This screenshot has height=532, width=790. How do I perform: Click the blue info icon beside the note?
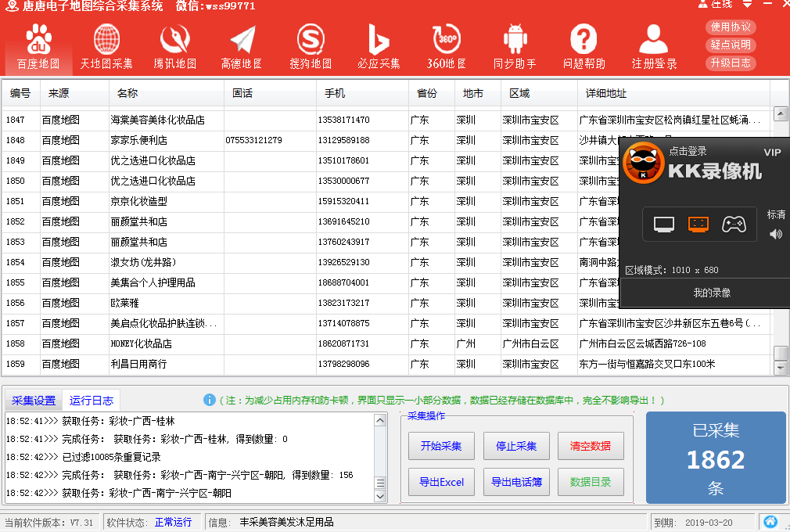[209, 400]
